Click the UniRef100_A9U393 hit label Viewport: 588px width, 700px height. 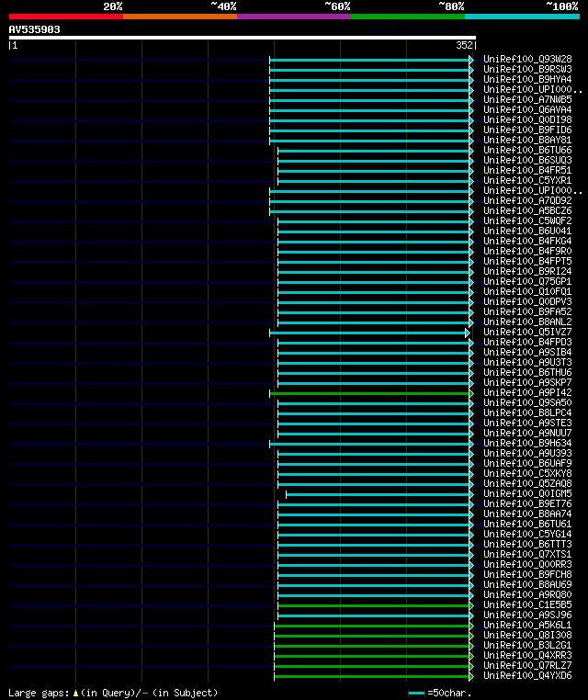(527, 454)
